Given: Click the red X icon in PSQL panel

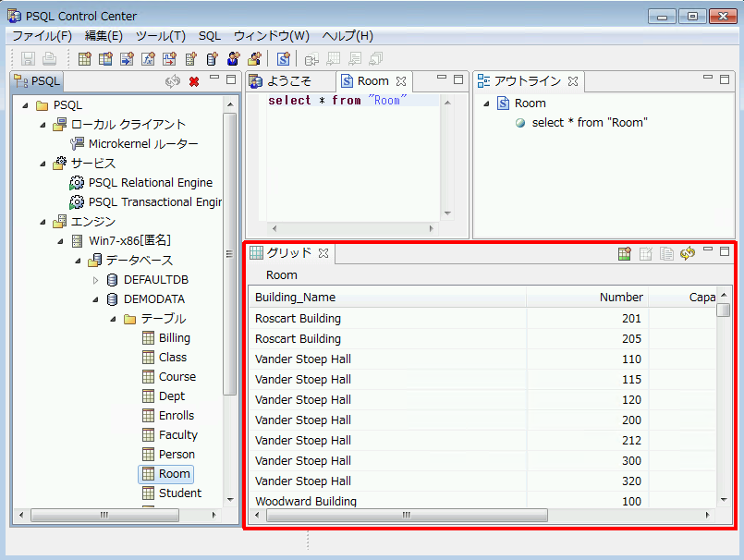Looking at the screenshot, I should pos(194,81).
